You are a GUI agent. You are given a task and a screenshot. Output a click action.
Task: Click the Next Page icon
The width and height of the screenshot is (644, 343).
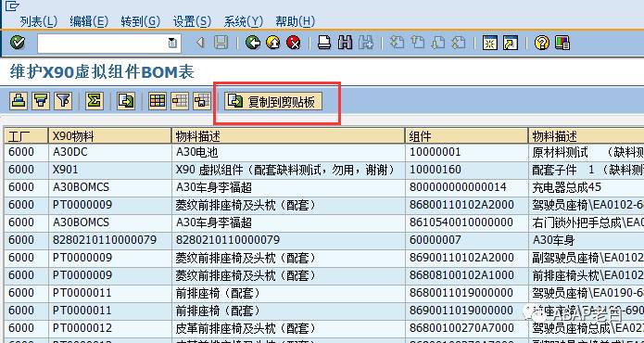pos(437,43)
